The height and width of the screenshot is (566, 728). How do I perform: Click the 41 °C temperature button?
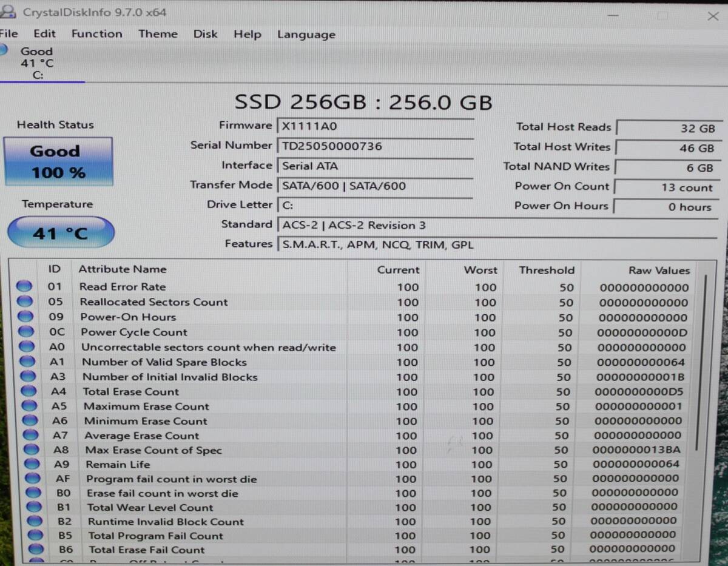(x=60, y=233)
